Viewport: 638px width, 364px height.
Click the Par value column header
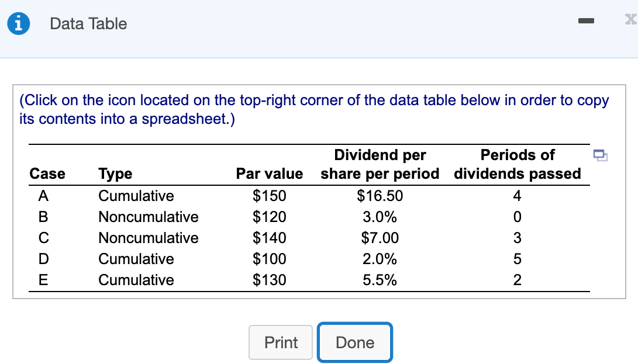268,174
